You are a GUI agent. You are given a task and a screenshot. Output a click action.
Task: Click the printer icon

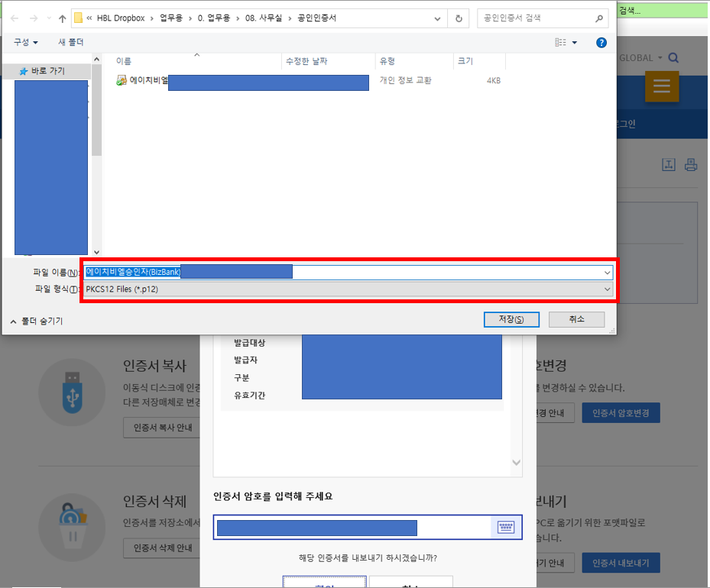pos(690,164)
